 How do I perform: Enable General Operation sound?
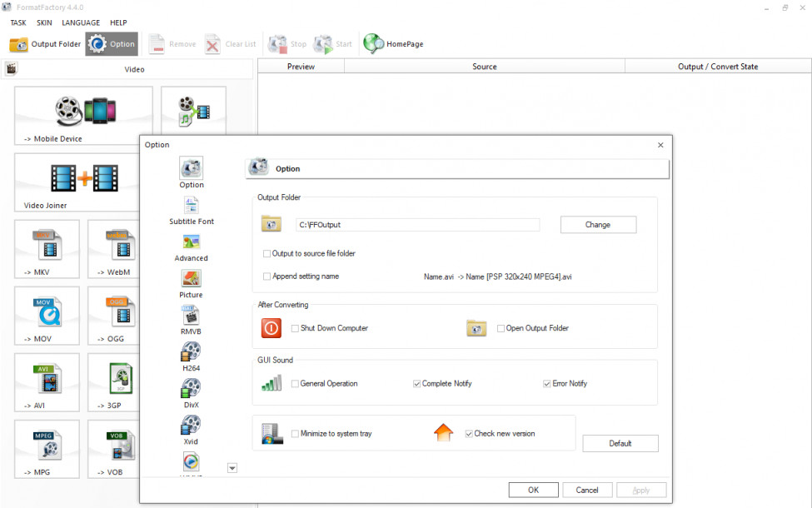point(295,384)
